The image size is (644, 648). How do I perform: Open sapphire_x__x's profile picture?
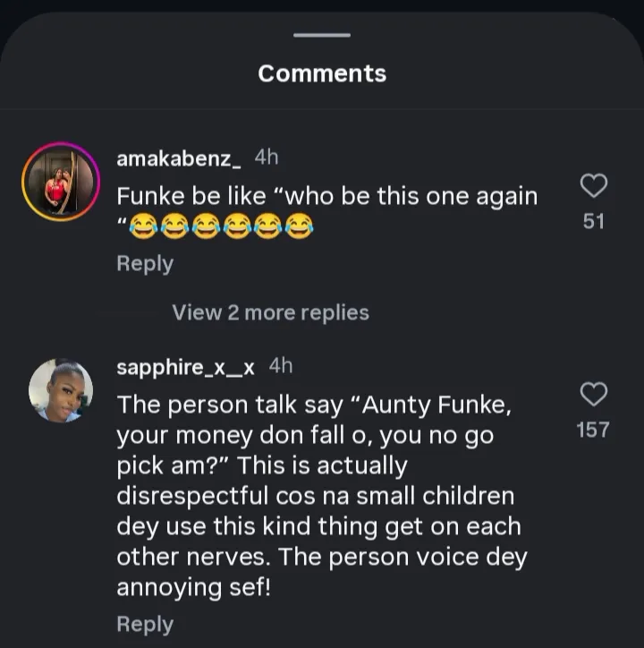coord(60,391)
